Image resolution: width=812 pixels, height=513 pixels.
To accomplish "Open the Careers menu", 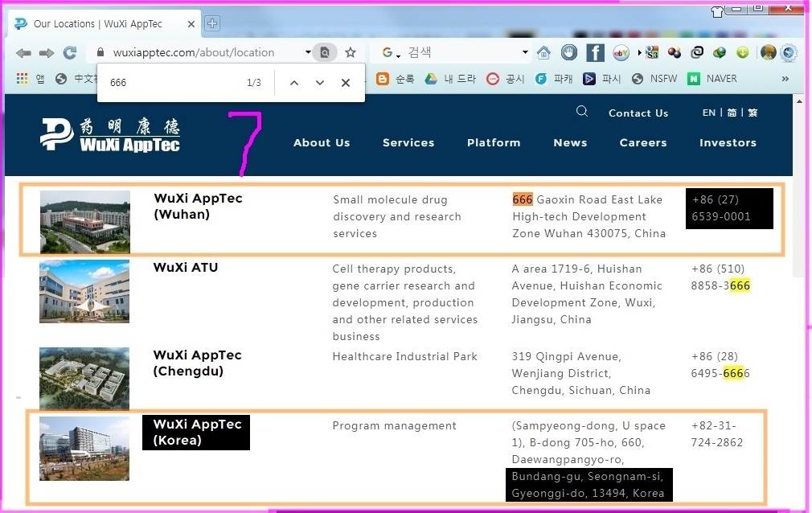I will (643, 142).
